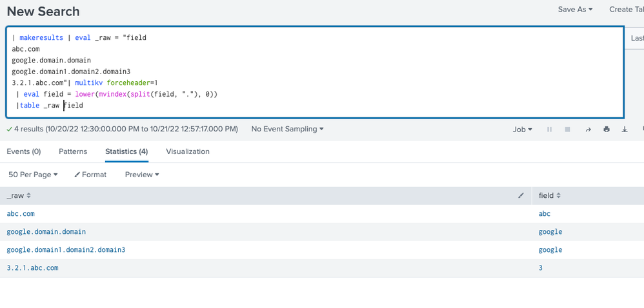Click the share job arrow icon
Viewport: 644px width, 308px height.
pyautogui.click(x=588, y=130)
